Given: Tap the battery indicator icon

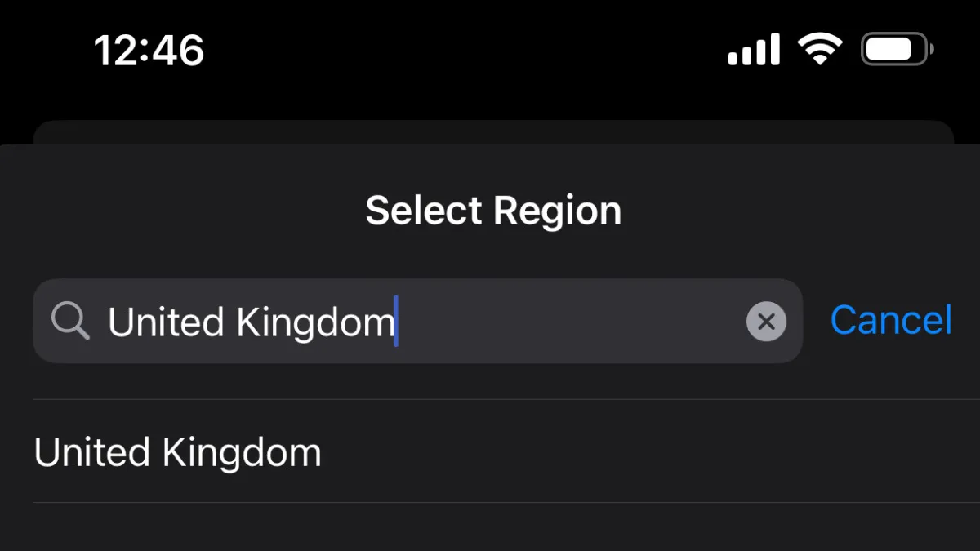Looking at the screenshot, I should coord(898,50).
